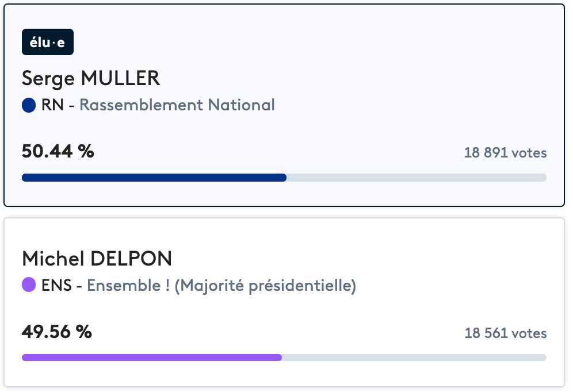Click the unfilled gray part of Muller's bar
Image resolution: width=573 pixels, height=392 pixels.
coord(417,178)
